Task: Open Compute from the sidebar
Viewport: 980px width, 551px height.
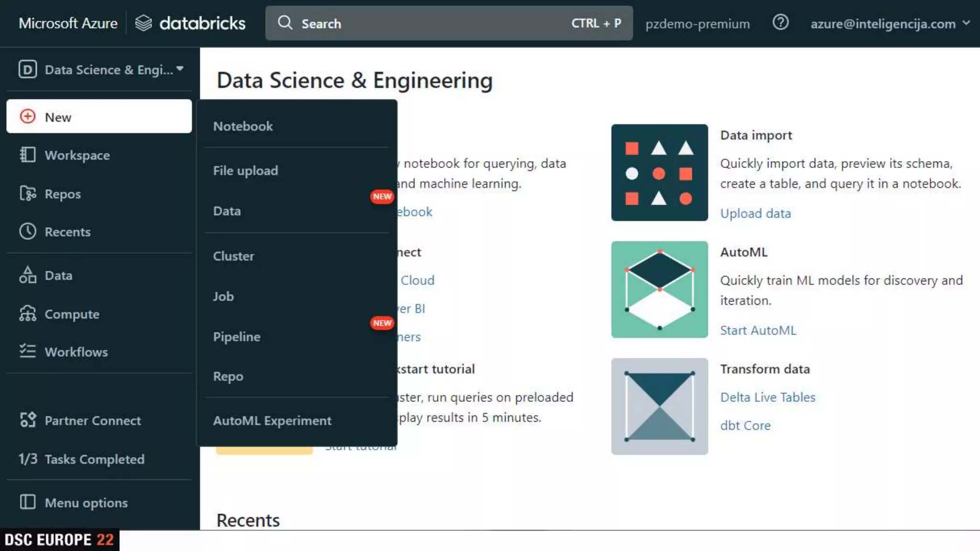Action: (x=72, y=314)
